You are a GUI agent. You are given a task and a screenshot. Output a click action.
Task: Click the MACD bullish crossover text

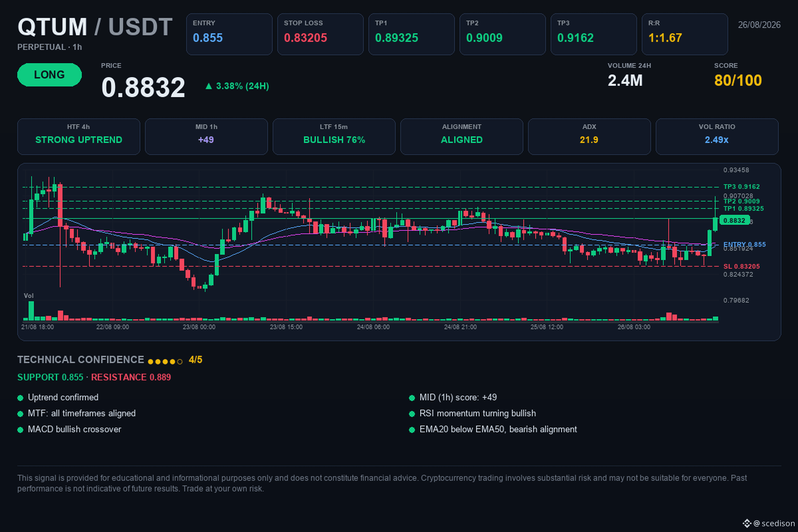point(74,429)
